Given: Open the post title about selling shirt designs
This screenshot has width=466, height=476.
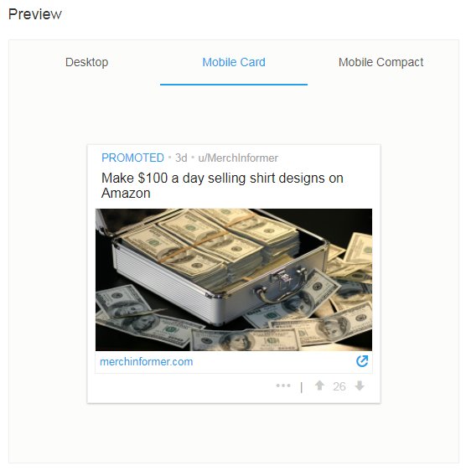Looking at the screenshot, I should (x=222, y=185).
